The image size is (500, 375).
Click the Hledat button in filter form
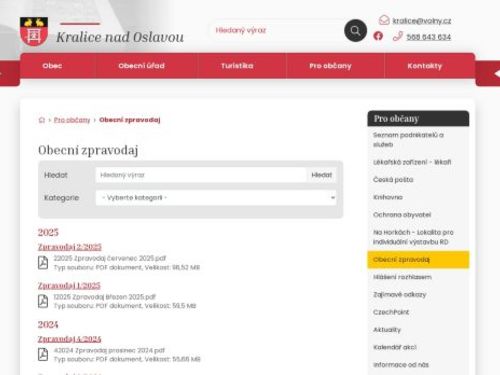322,175
